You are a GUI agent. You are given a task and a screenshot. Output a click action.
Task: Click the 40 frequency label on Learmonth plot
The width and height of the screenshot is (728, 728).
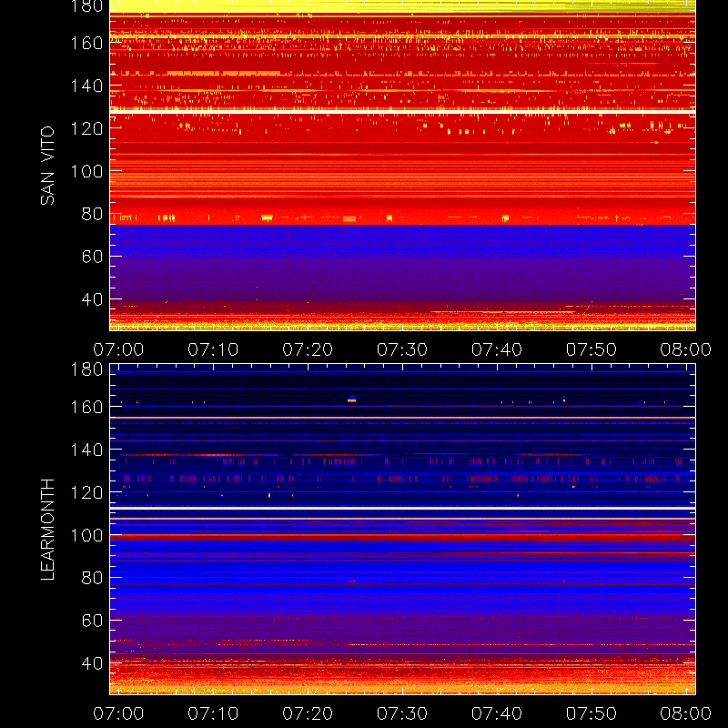(x=92, y=663)
